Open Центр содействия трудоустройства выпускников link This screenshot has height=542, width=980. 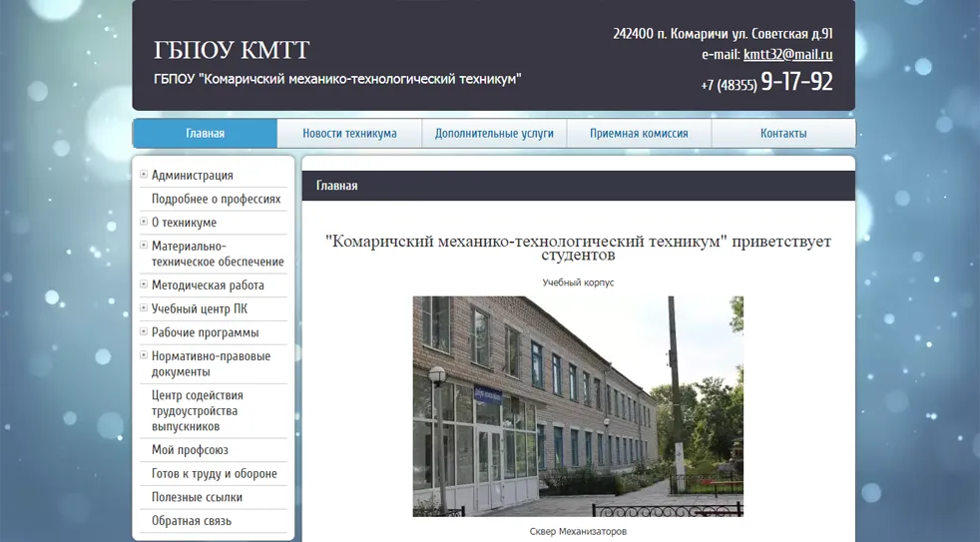198,410
